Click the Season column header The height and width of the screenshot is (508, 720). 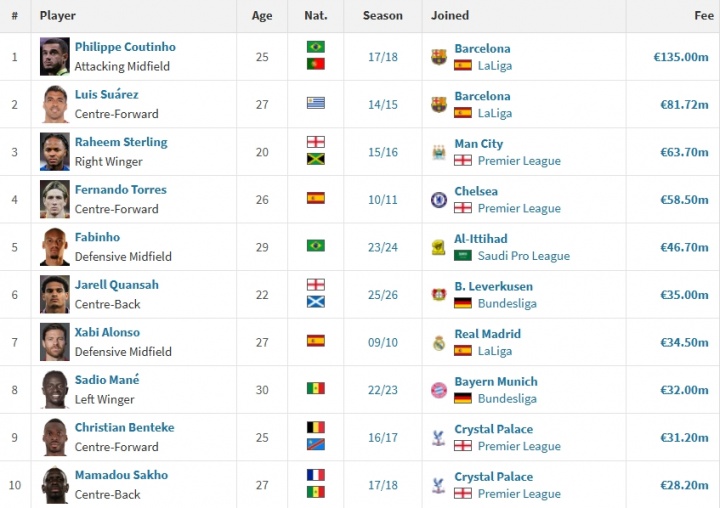coord(383,16)
